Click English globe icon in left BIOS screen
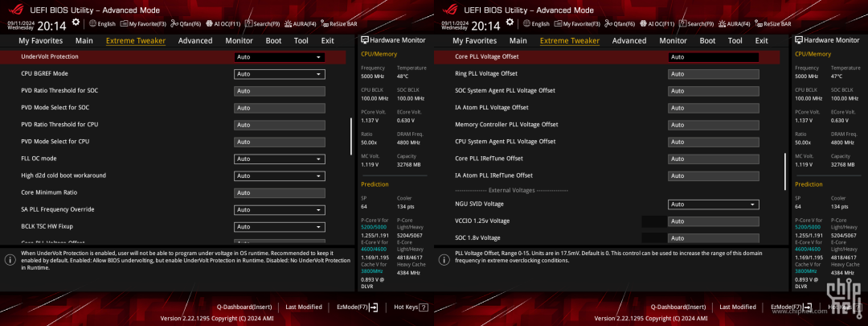Image resolution: width=868 pixels, height=326 pixels. coord(92,24)
